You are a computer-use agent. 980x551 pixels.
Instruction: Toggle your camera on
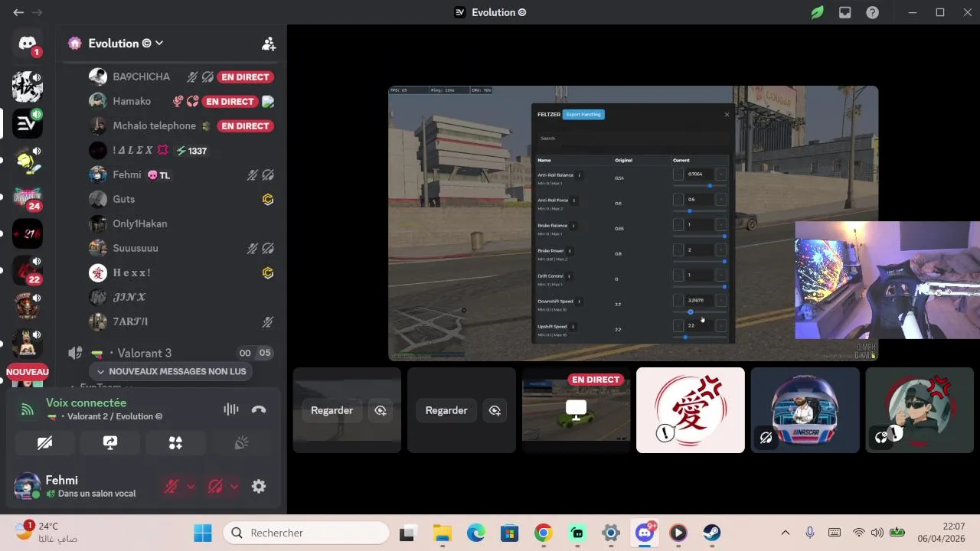coord(45,443)
